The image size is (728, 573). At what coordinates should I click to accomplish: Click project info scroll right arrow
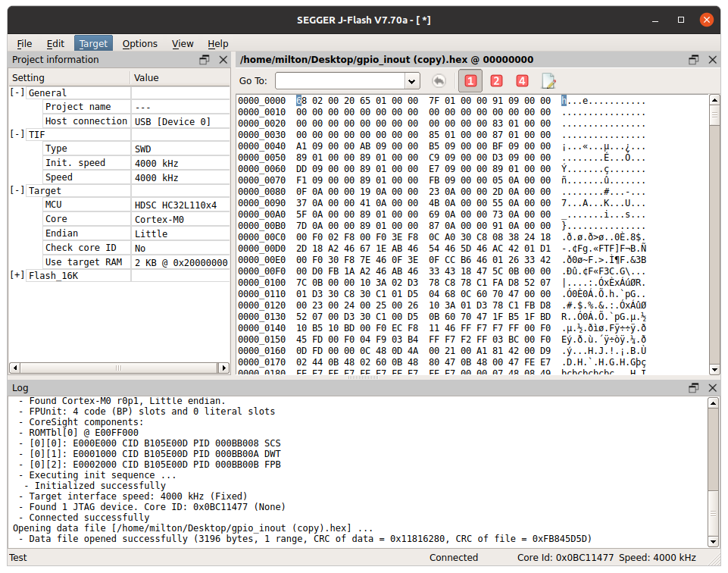(223, 368)
